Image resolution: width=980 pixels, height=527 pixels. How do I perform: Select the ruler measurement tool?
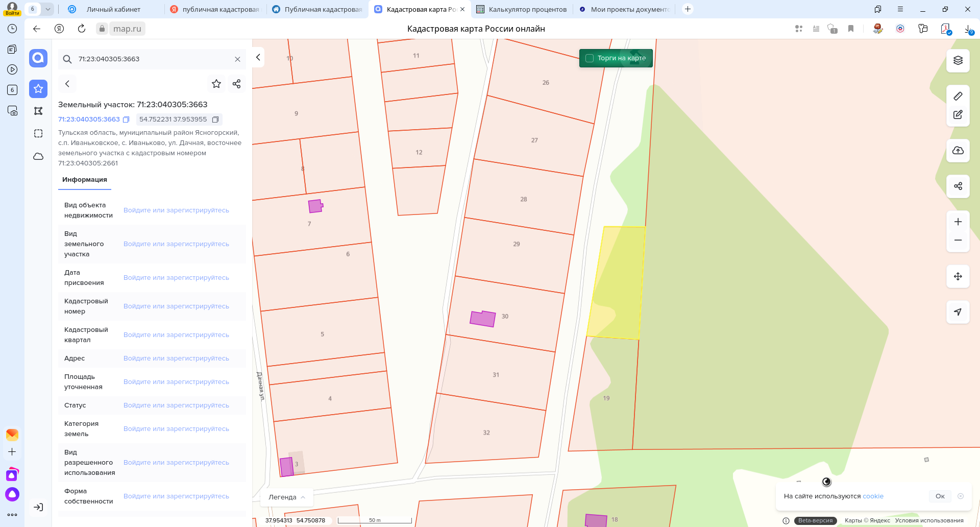pos(958,96)
